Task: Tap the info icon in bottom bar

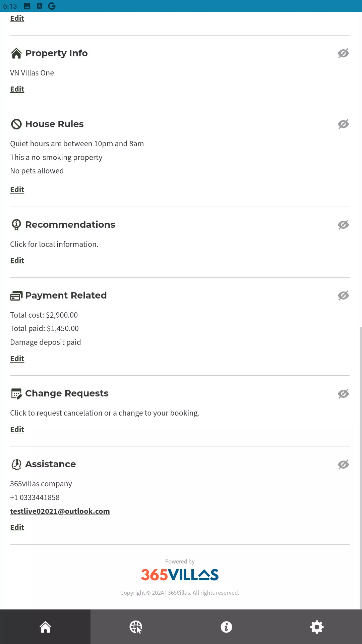Action: pyautogui.click(x=226, y=627)
